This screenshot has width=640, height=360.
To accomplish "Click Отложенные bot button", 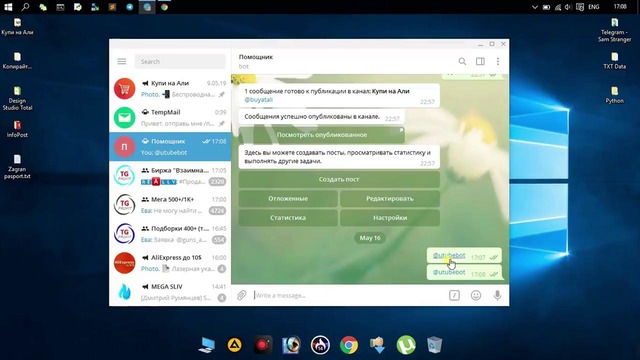I will (288, 198).
